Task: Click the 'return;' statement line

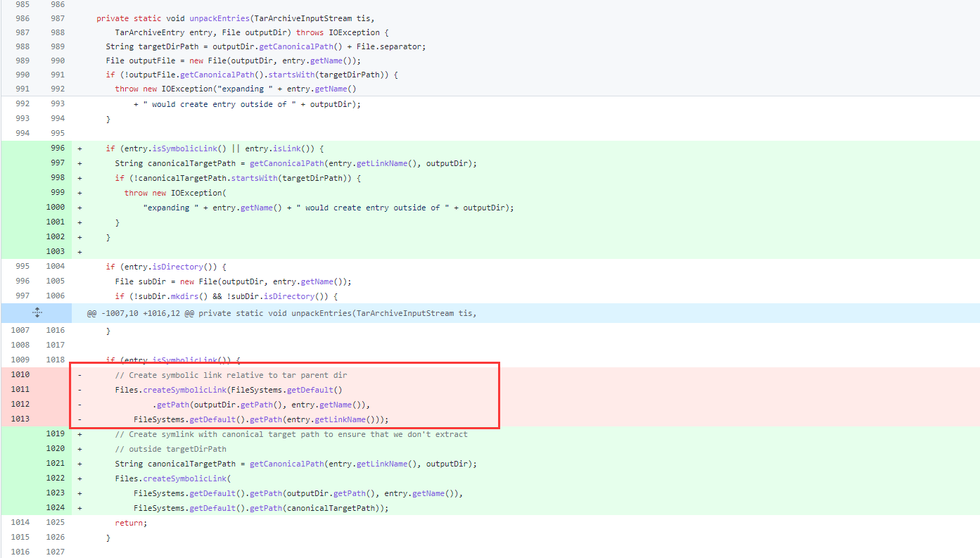Action: pos(131,523)
